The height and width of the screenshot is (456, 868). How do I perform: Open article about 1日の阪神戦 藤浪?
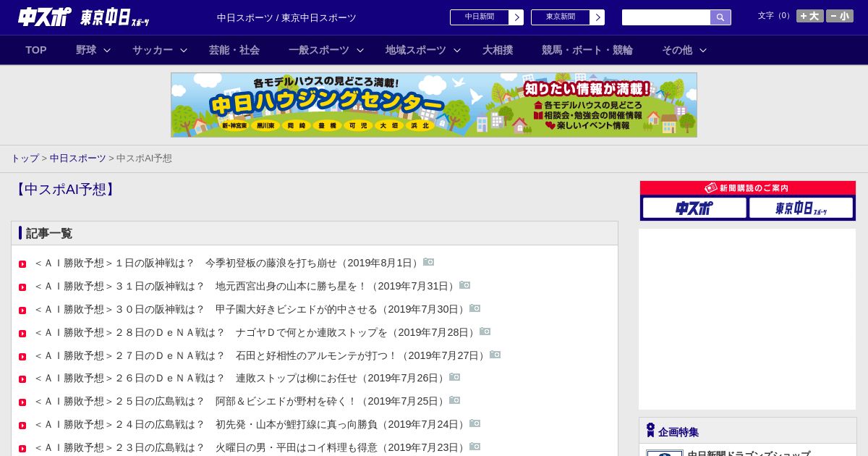[x=228, y=263]
